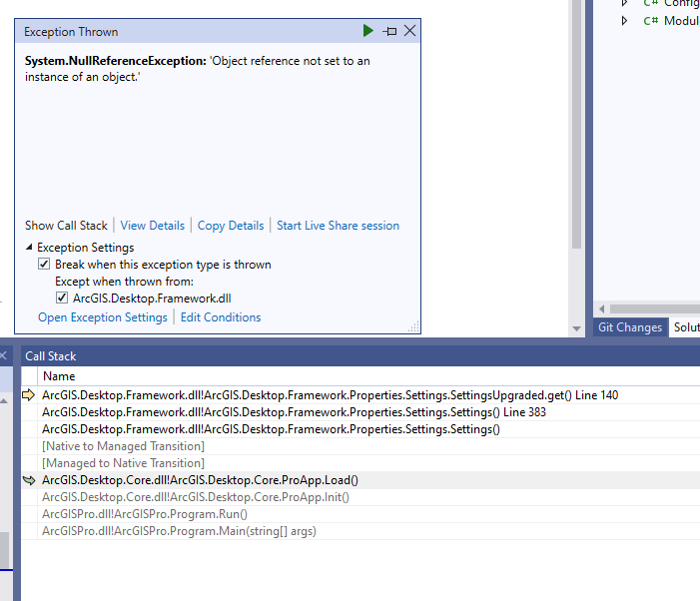The height and width of the screenshot is (601, 700).
Task: Switch to Git Changes tab
Action: [x=630, y=327]
